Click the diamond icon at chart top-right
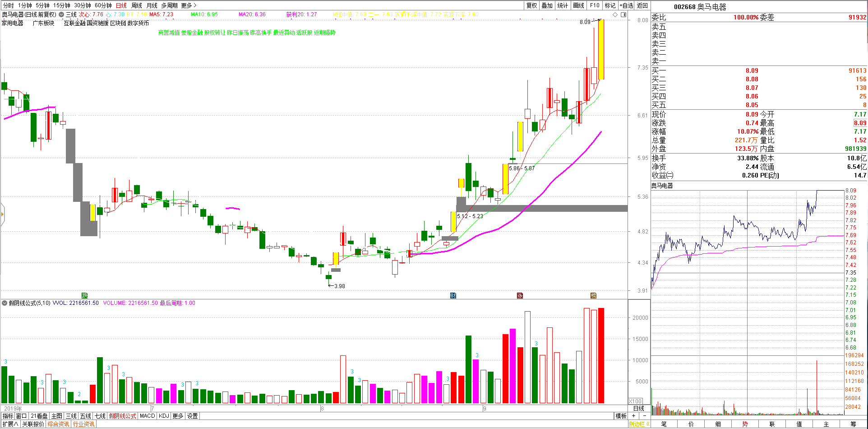Screen dimensions: 868x429 [616, 14]
